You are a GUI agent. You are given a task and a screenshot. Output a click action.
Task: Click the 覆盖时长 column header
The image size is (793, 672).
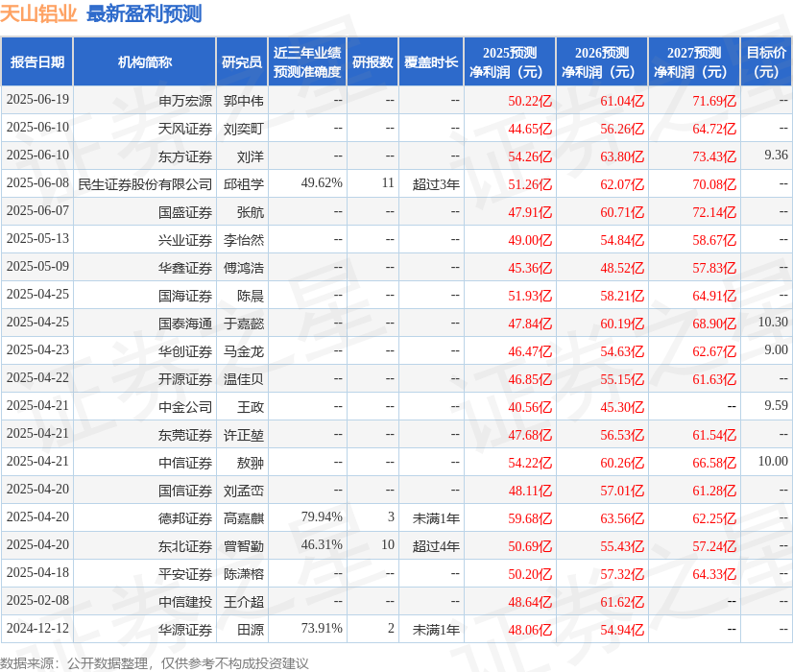tap(431, 60)
